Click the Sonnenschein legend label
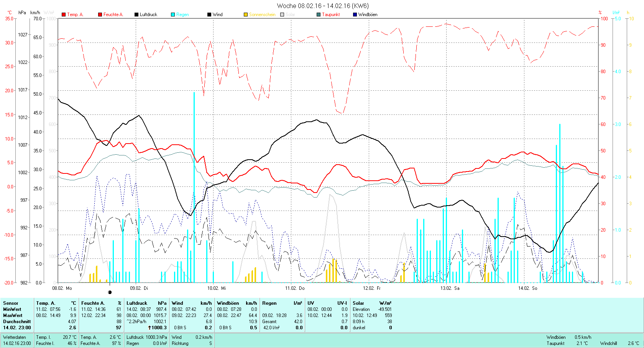 262,15
